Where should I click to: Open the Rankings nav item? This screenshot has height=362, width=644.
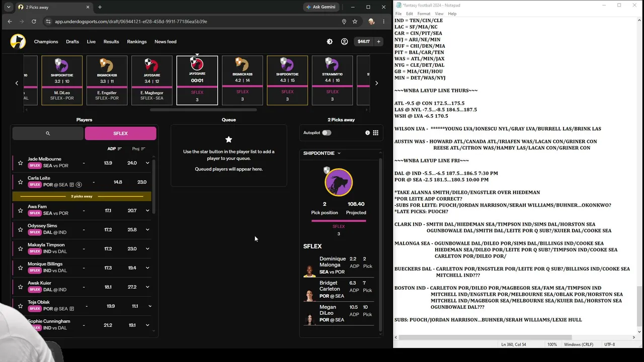click(x=137, y=42)
